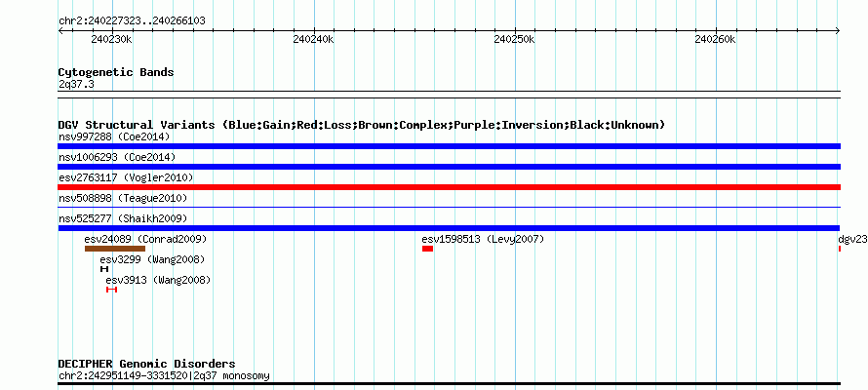
Task: Click the nsv997288 (Coe2014) blue gain bar
Action: click(449, 146)
